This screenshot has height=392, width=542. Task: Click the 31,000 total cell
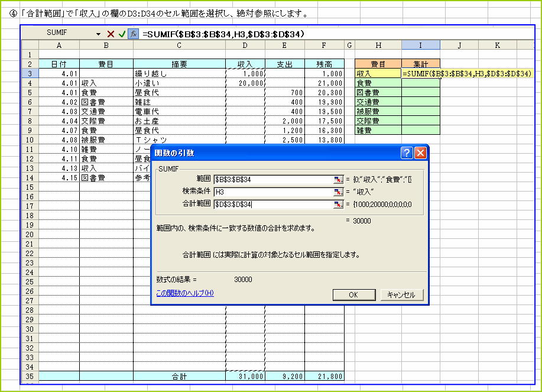[245, 377]
